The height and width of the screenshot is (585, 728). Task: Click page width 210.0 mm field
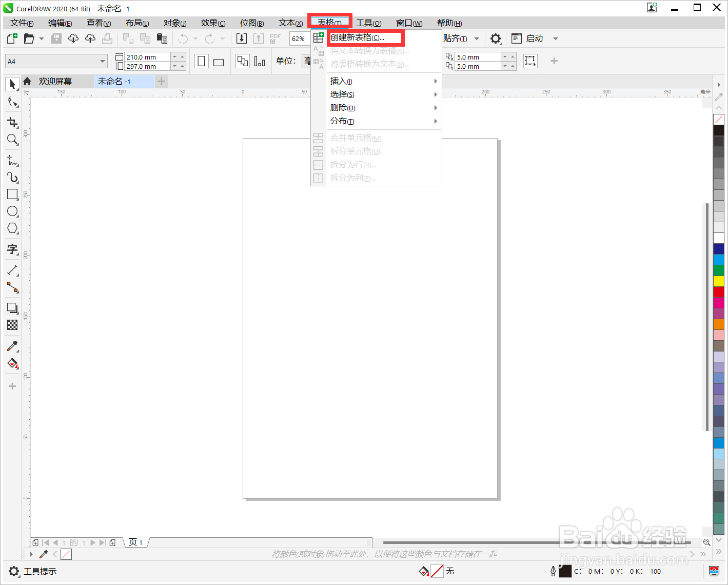pos(148,57)
